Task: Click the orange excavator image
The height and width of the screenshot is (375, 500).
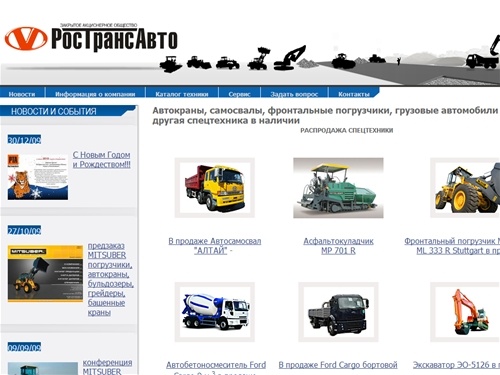Action: (465, 312)
